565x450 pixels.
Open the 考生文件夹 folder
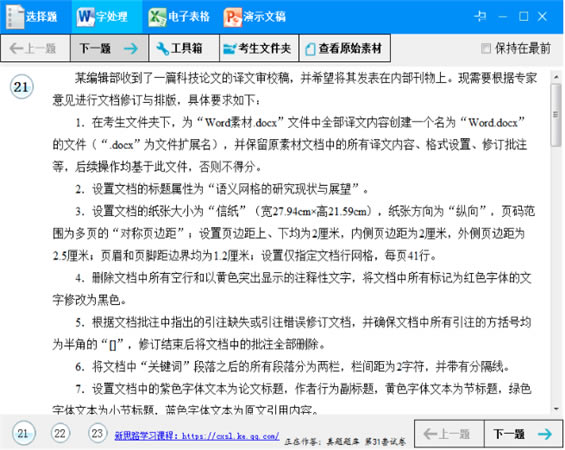pyautogui.click(x=259, y=48)
